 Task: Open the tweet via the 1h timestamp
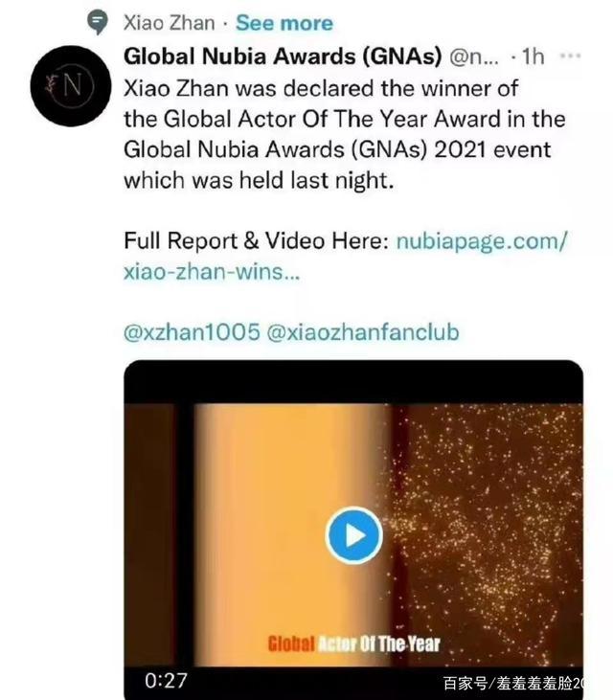point(534,57)
